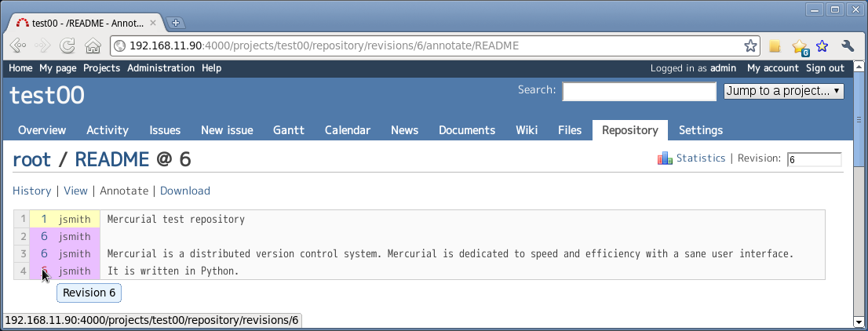The image size is (868, 331).
Task: Open revision 1 link on line 1
Action: tap(44, 219)
